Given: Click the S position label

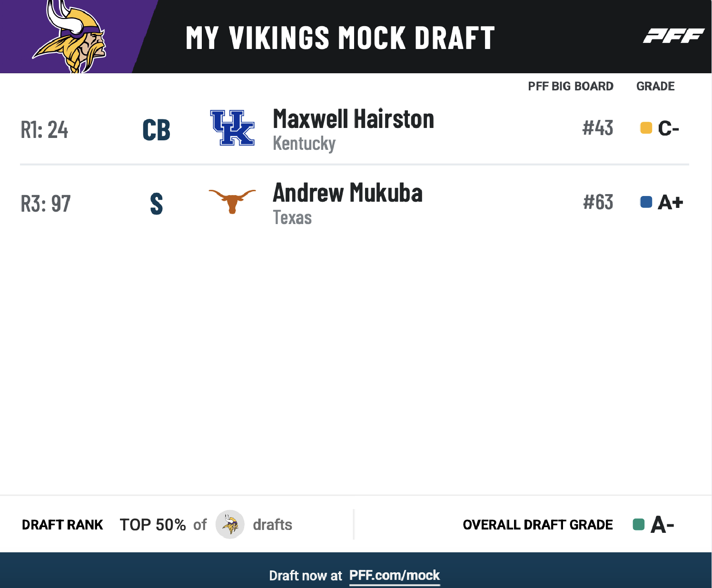Looking at the screenshot, I should coord(156,204).
